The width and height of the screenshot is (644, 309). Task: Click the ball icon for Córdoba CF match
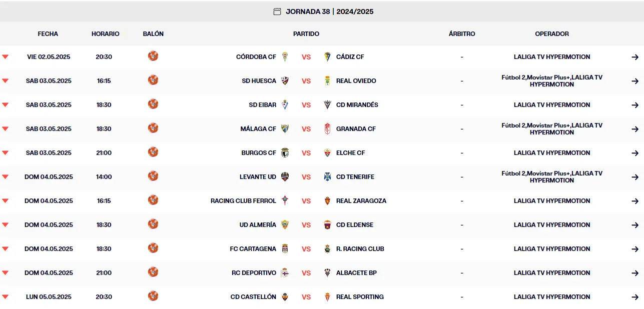pos(153,55)
